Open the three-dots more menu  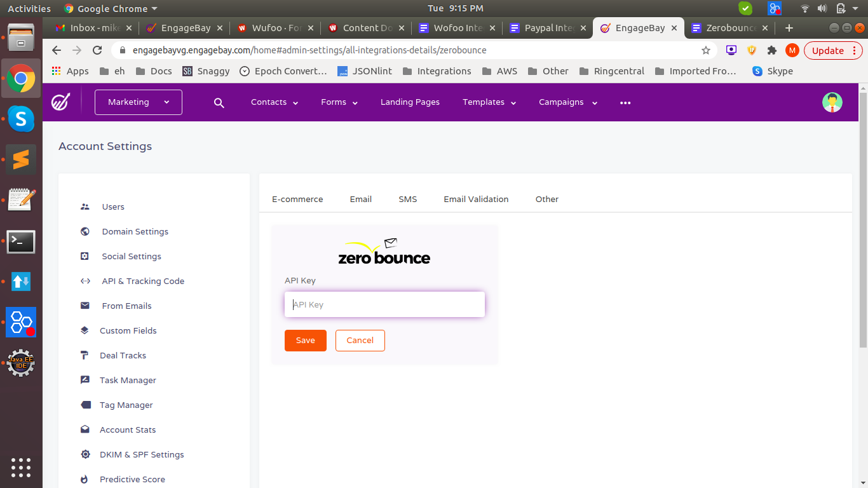pos(625,102)
